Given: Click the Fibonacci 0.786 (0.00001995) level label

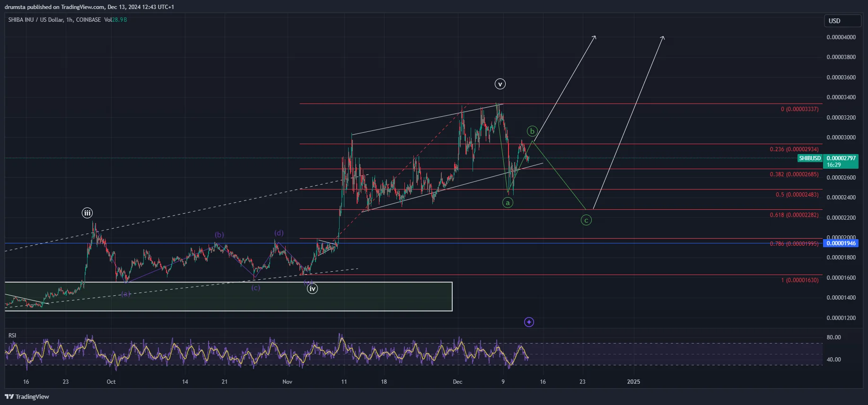Looking at the screenshot, I should point(794,244).
